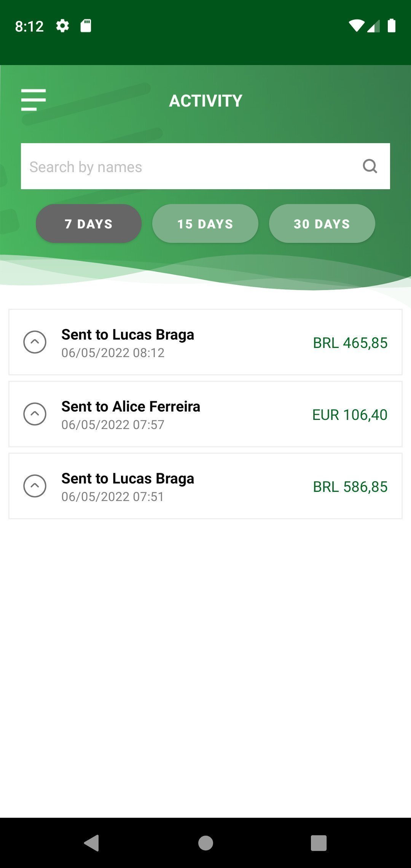This screenshot has height=868, width=411.
Task: Expand the BRL 586,85 transaction chevron
Action: [35, 486]
